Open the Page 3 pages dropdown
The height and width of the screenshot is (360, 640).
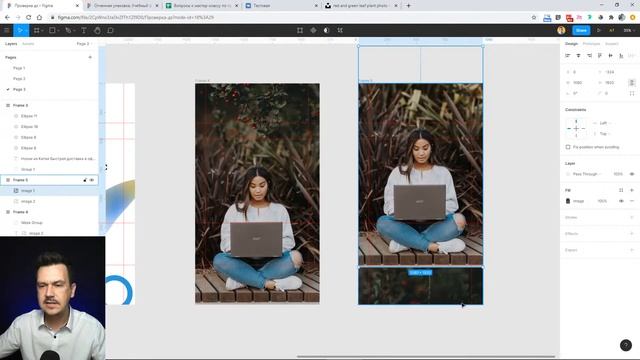[84, 44]
